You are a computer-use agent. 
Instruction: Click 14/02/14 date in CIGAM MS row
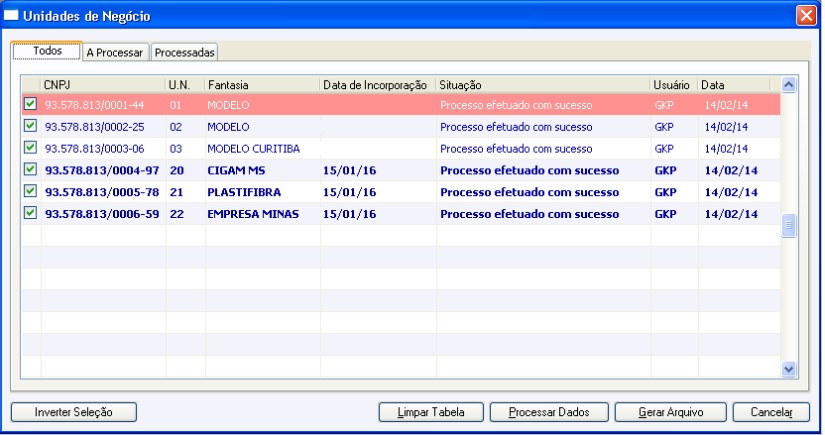(x=731, y=170)
